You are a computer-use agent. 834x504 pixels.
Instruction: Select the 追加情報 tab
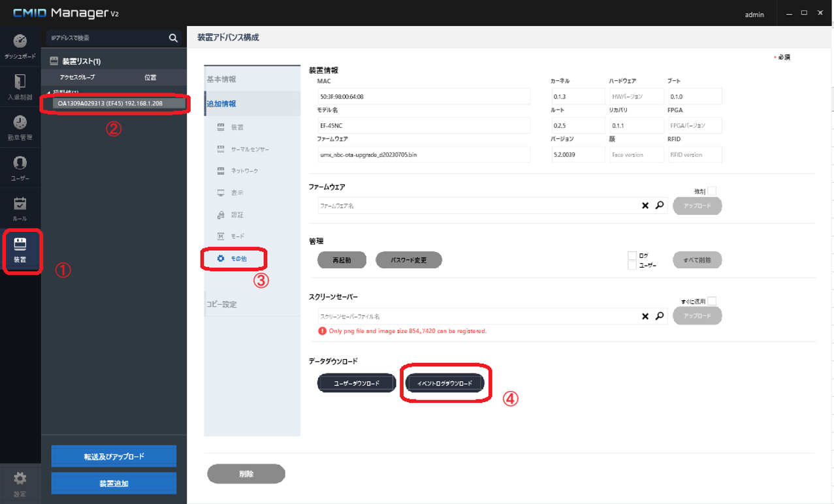(252, 104)
